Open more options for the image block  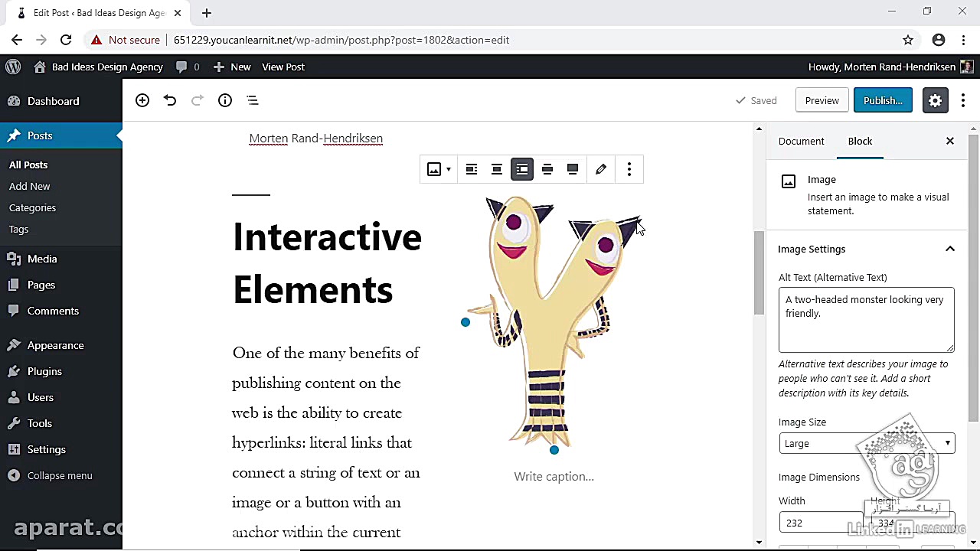(x=629, y=169)
